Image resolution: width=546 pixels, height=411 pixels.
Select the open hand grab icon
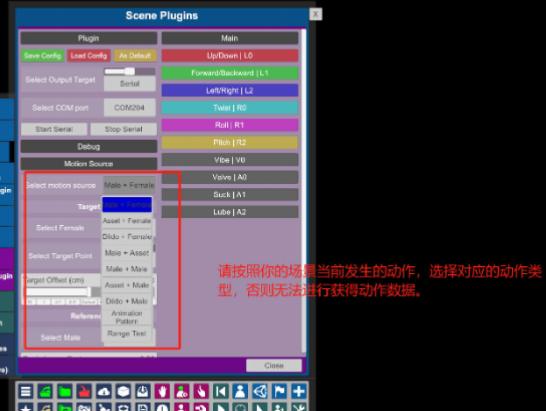162,391
